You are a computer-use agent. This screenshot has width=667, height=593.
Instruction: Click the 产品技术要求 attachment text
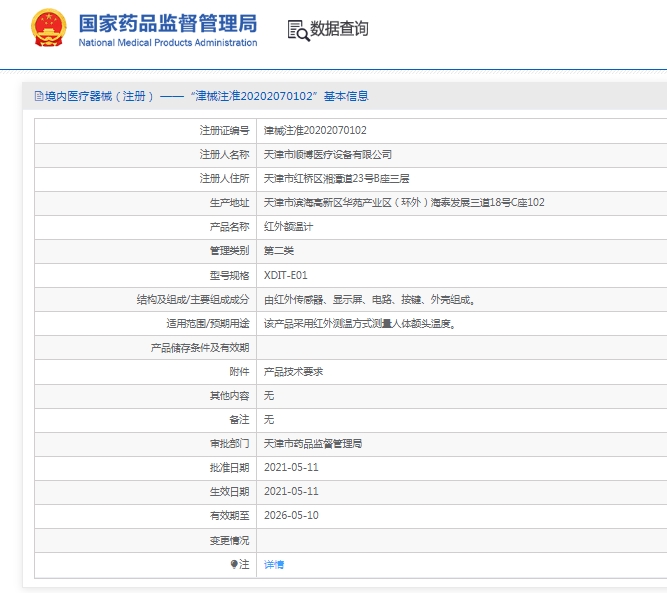[294, 372]
